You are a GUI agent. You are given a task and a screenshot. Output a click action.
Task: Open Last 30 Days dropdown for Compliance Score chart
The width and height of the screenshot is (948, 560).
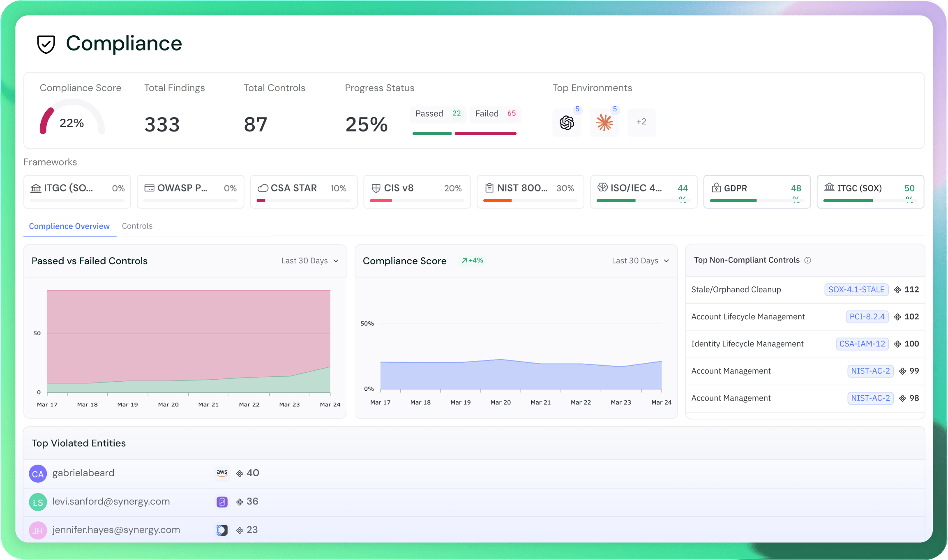coord(641,261)
